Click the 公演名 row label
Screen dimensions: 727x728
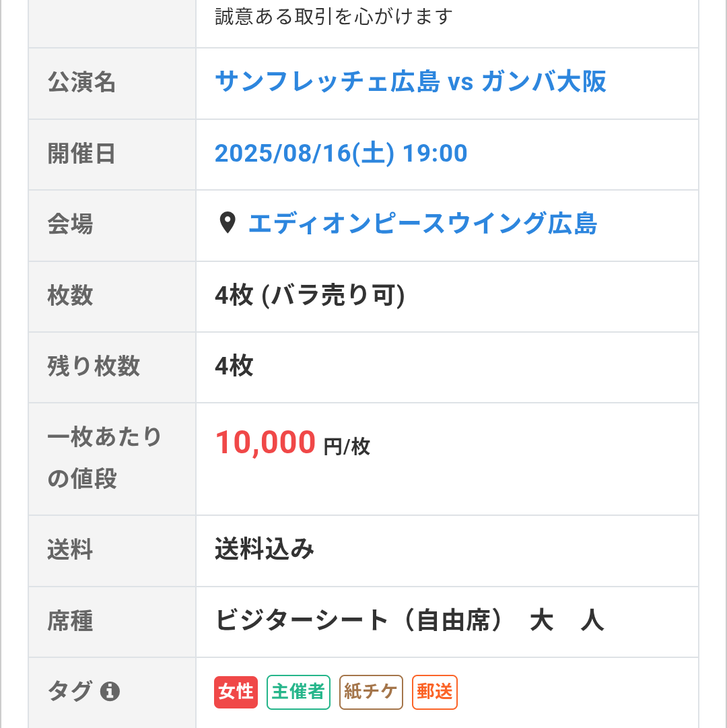81,83
